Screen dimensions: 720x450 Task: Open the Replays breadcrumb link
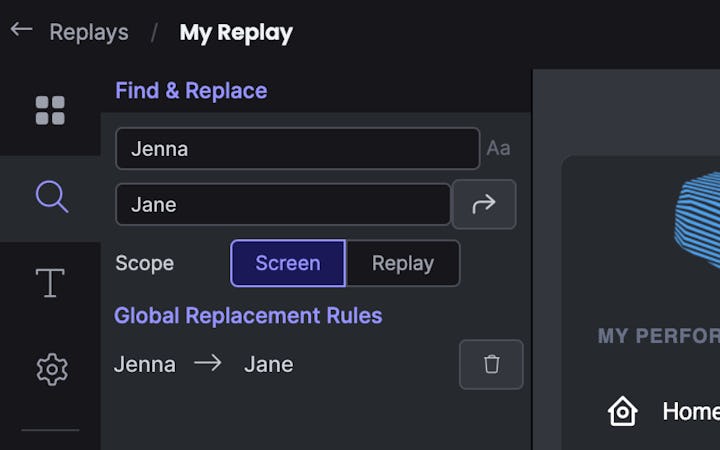tap(89, 32)
